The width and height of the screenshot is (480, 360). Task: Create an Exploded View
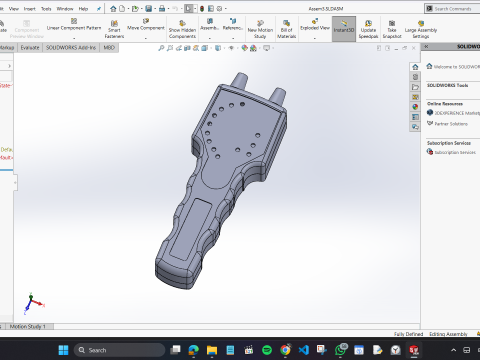tap(315, 25)
